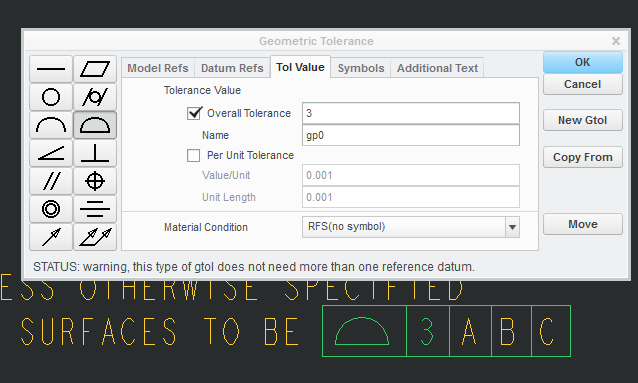Click the Cancel button
This screenshot has width=638, height=383.
[x=583, y=84]
